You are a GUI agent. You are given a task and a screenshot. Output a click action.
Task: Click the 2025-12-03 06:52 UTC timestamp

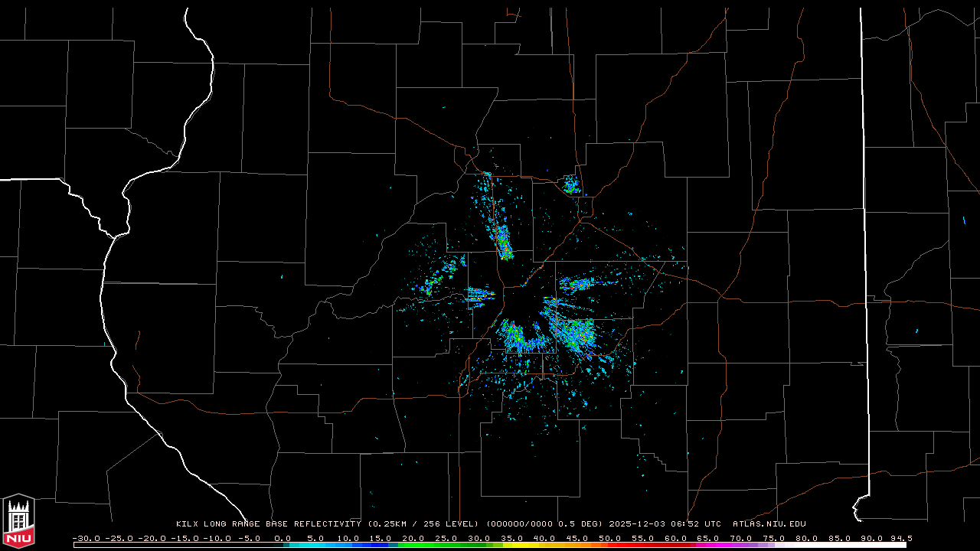click(665, 524)
